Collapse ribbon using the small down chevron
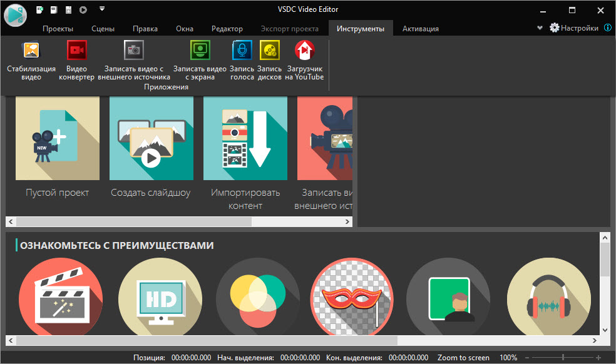Viewport: 616px width, 364px height. 540,28
